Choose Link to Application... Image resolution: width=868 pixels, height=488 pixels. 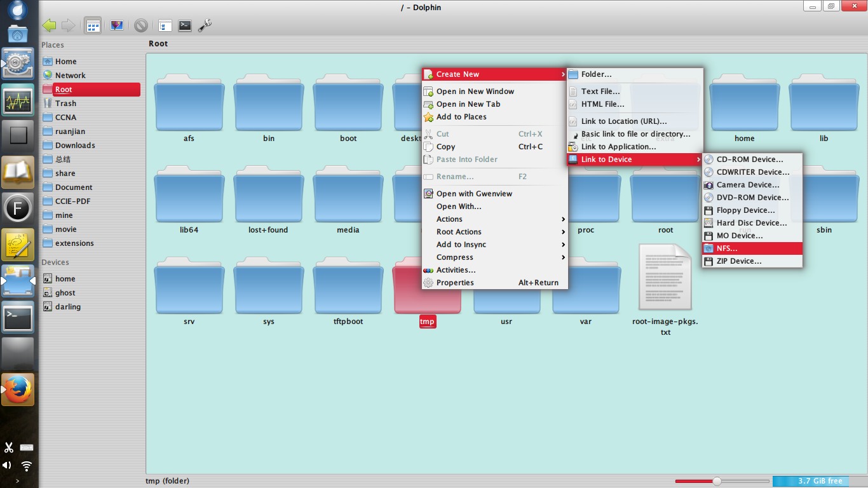pyautogui.click(x=635, y=147)
